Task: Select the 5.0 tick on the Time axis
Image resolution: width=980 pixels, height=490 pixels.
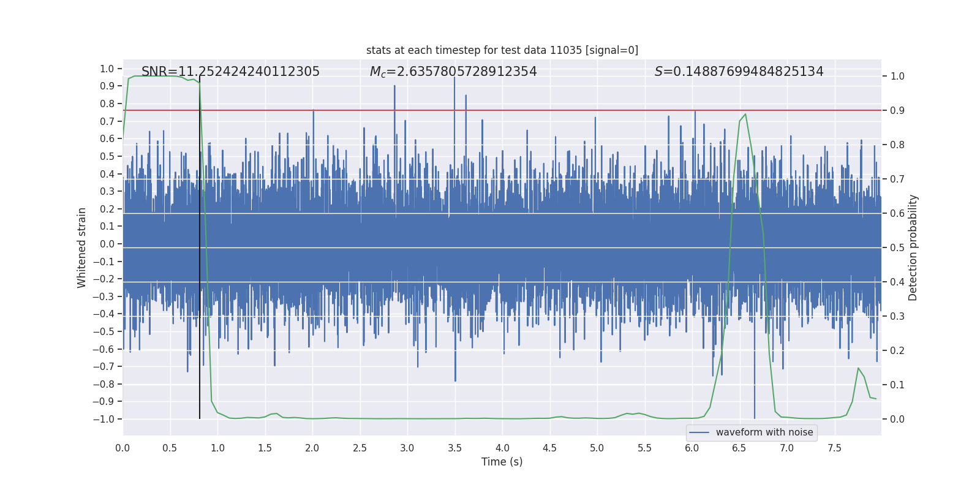Action: pyautogui.click(x=597, y=448)
